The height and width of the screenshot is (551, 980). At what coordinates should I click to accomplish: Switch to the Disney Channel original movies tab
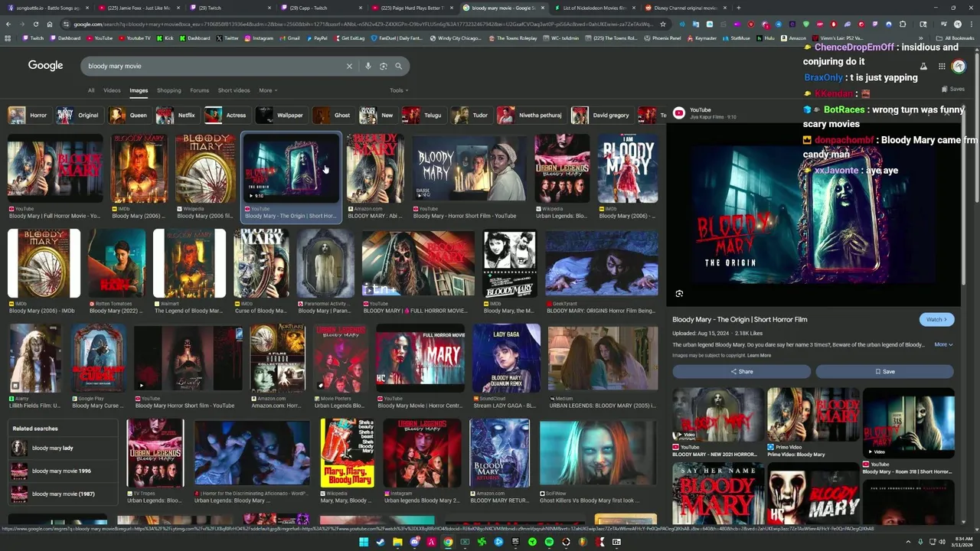coord(685,8)
